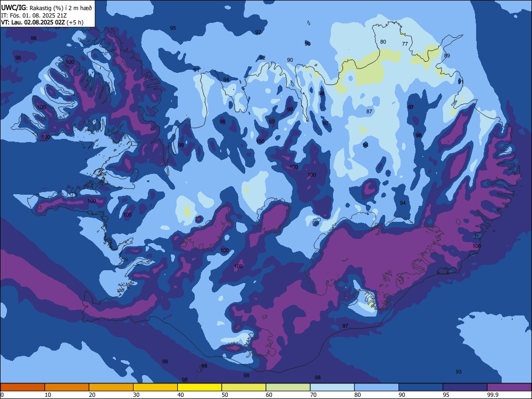
Task: Click the map humidity value '77'
Action: (x=405, y=44)
